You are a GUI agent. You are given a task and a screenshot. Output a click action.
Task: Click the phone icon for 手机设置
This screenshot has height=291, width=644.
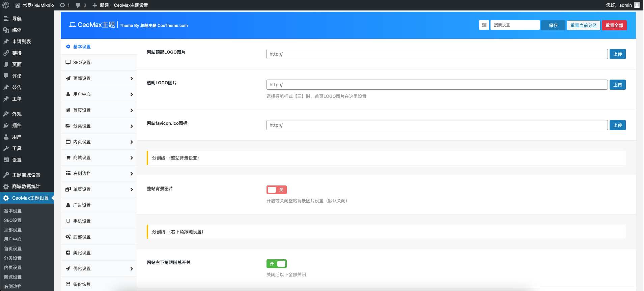click(x=68, y=221)
